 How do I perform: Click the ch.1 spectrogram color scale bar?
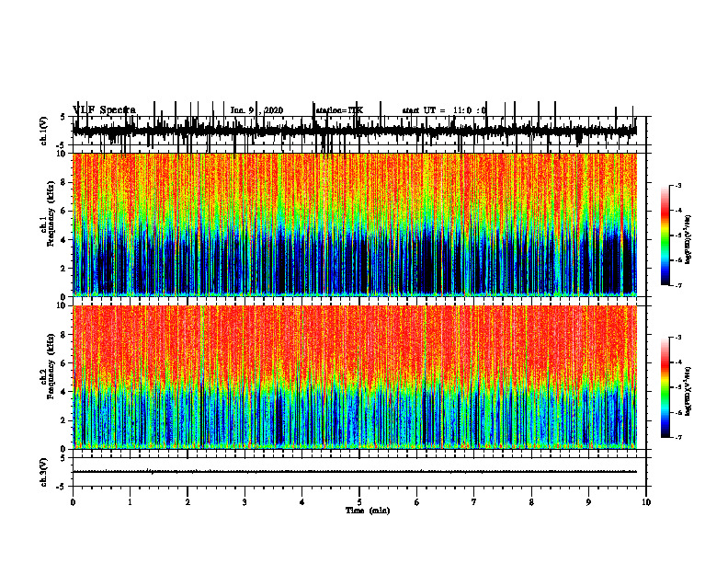pos(665,236)
